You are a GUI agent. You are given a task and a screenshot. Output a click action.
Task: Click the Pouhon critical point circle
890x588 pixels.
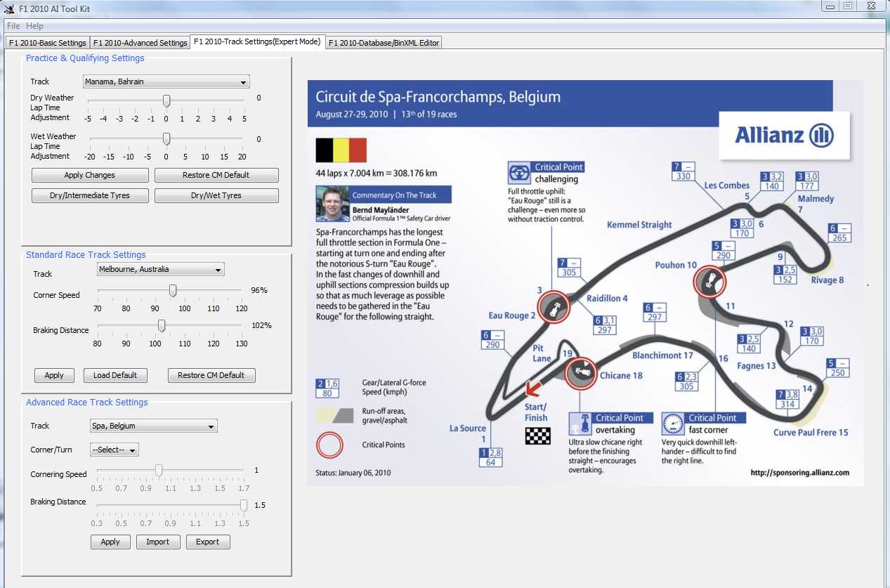coord(711,282)
